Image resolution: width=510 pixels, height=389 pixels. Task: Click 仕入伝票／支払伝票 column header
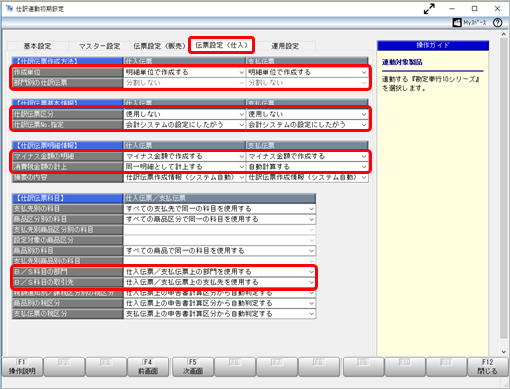(219, 198)
